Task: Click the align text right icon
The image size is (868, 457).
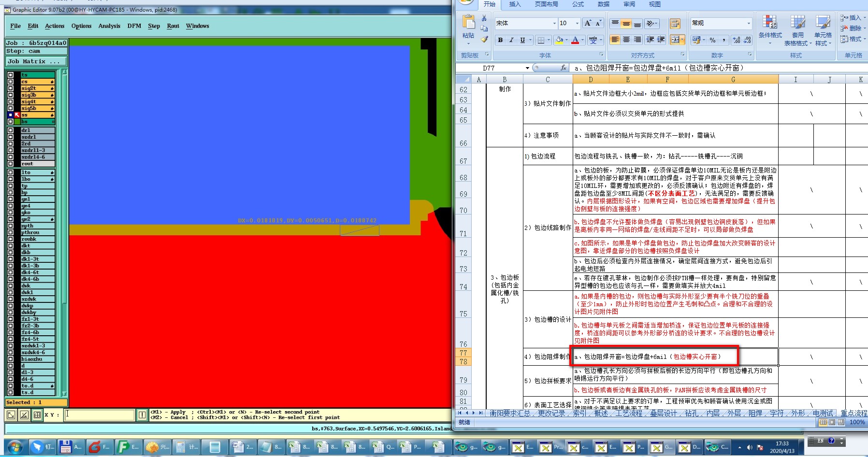Action: pyautogui.click(x=637, y=40)
